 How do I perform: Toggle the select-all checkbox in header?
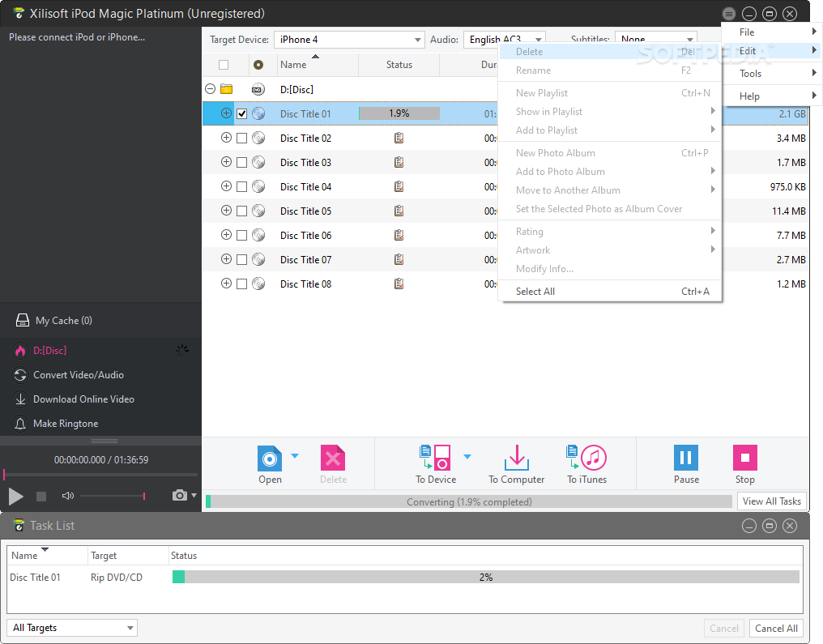224,65
